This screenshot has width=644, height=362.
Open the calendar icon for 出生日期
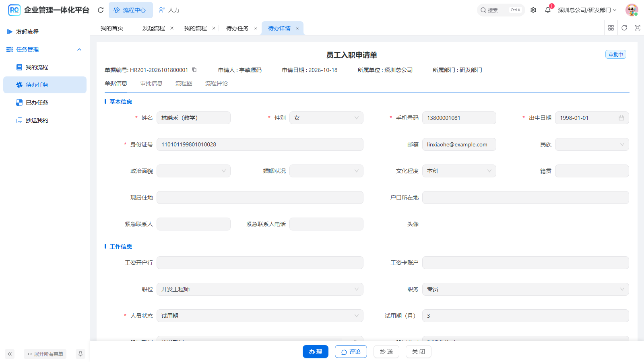(621, 118)
